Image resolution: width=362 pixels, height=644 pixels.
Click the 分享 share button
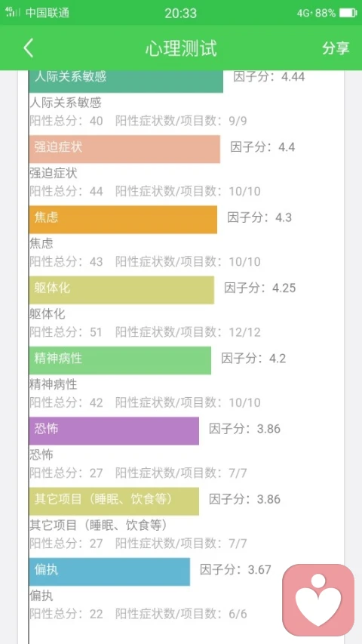[x=336, y=48]
